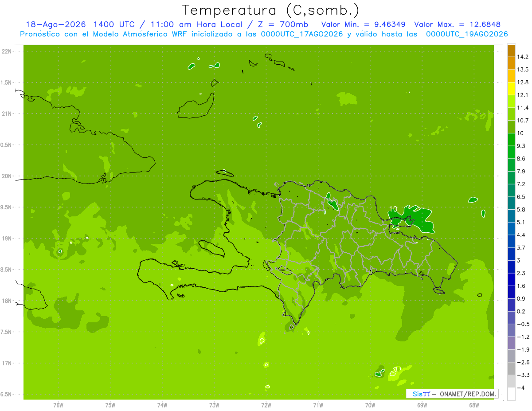
Task: Click the legend value '12.1'
Action: [523, 95]
